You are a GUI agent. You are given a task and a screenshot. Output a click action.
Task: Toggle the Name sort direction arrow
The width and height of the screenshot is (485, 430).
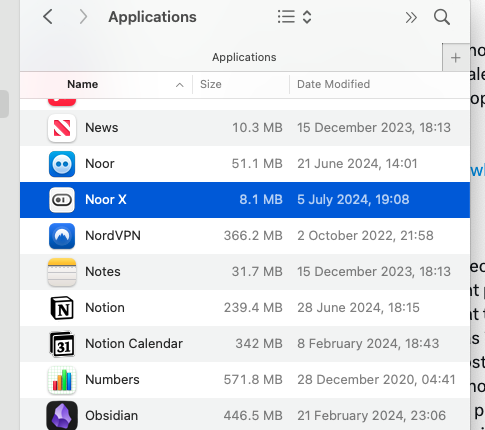(x=180, y=85)
